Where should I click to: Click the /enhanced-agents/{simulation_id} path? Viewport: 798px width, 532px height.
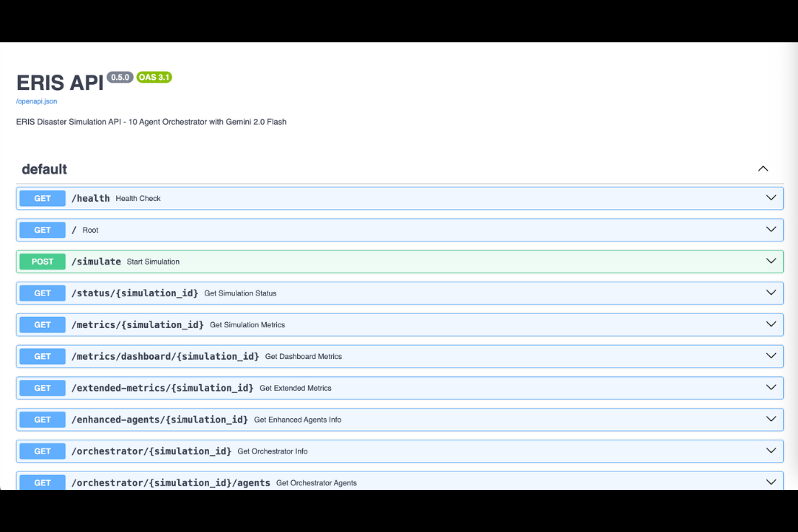(x=160, y=420)
